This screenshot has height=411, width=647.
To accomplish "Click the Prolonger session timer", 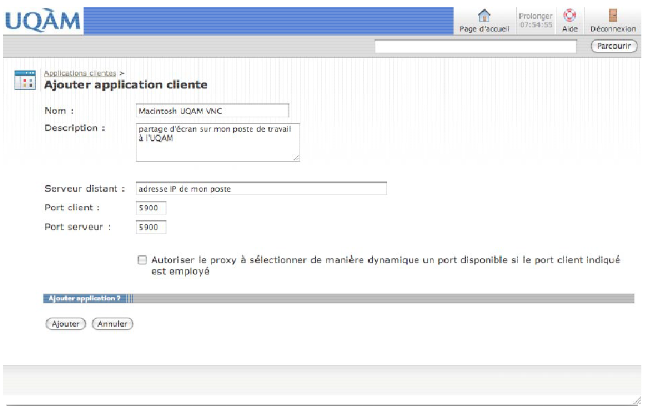I will (535, 20).
